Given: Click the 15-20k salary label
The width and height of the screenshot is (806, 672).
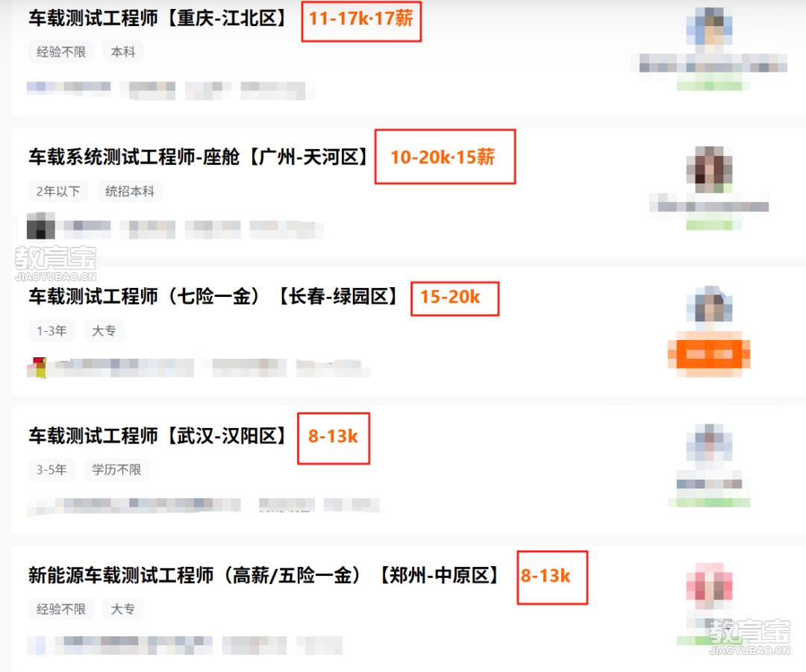Looking at the screenshot, I should tap(450, 297).
